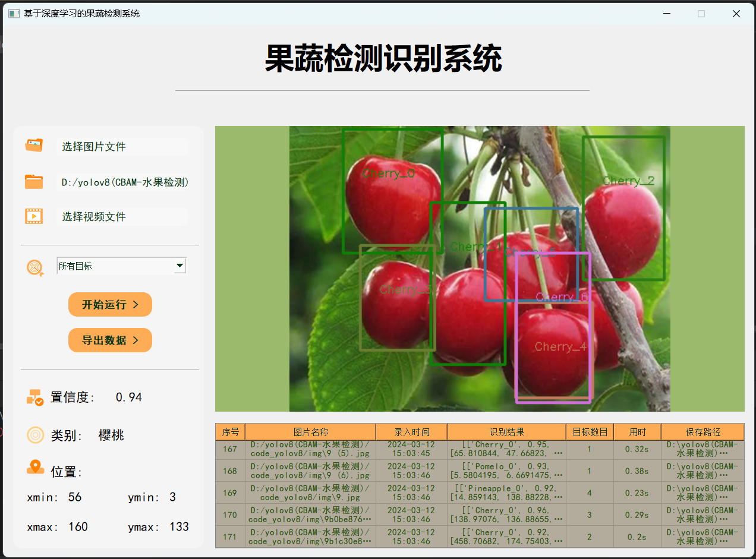Click the 选择图片文件 field
756x559 pixels.
[x=122, y=146]
